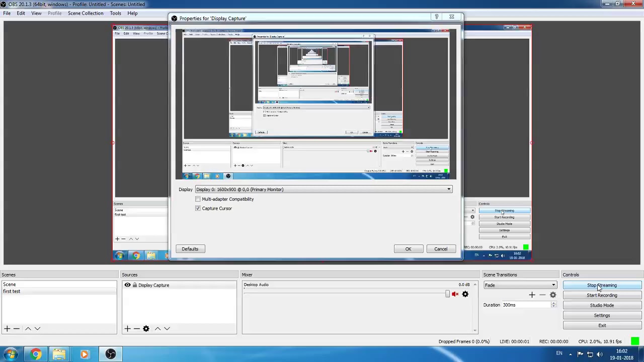This screenshot has height=362, width=644.
Task: Open File Explorer from taskbar
Action: point(59,354)
